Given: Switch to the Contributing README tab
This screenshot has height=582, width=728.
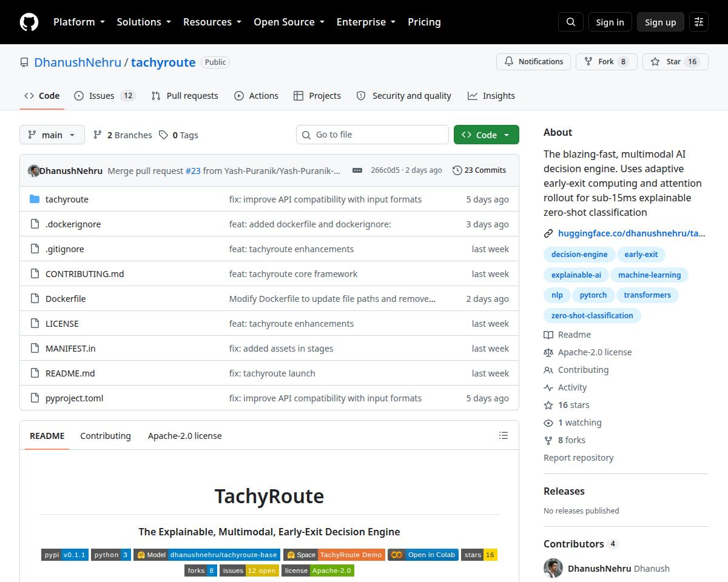Looking at the screenshot, I should pyautogui.click(x=106, y=436).
